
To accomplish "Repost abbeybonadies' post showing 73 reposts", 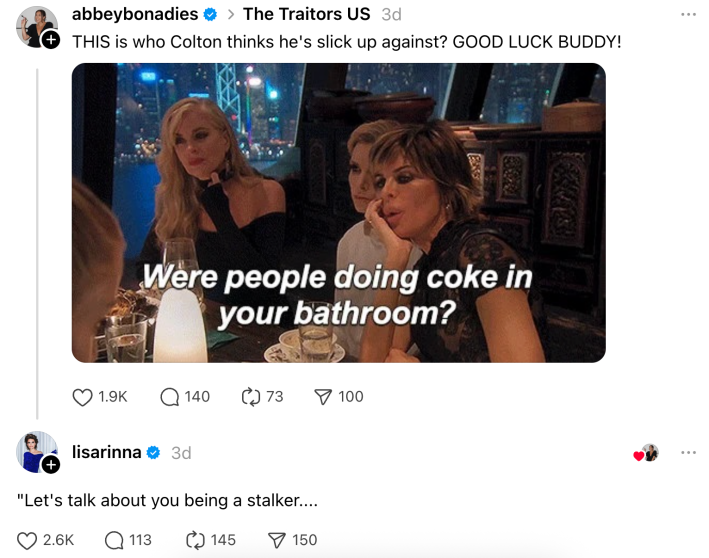I will pos(251,397).
